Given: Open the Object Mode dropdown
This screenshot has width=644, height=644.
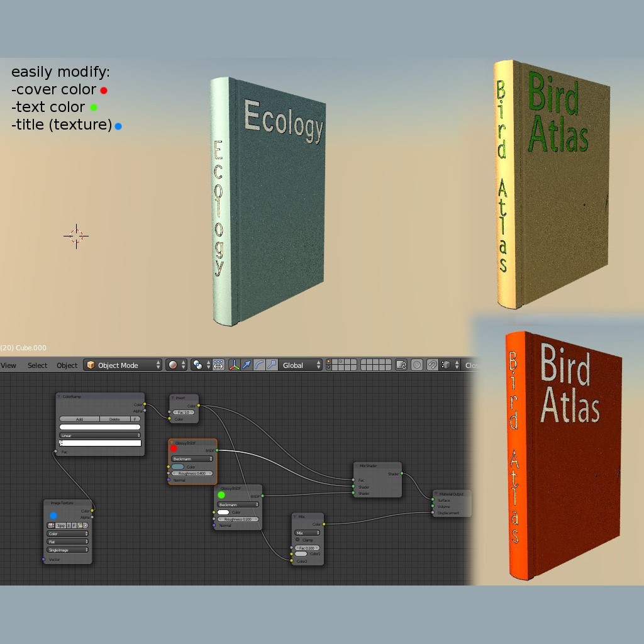Looking at the screenshot, I should click(123, 365).
